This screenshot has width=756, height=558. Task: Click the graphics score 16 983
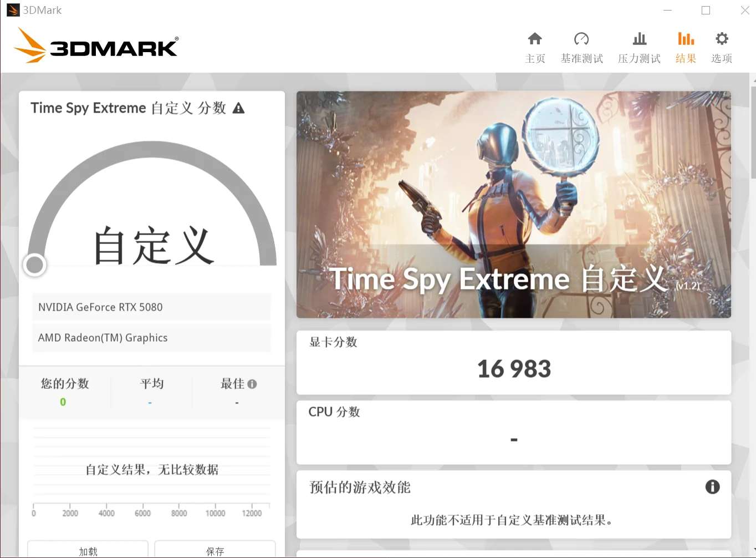[514, 369]
